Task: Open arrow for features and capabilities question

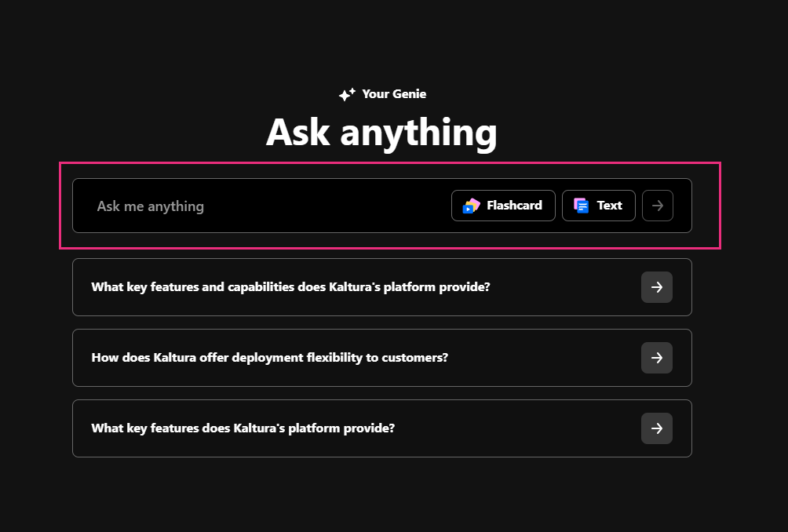Action: click(x=657, y=287)
